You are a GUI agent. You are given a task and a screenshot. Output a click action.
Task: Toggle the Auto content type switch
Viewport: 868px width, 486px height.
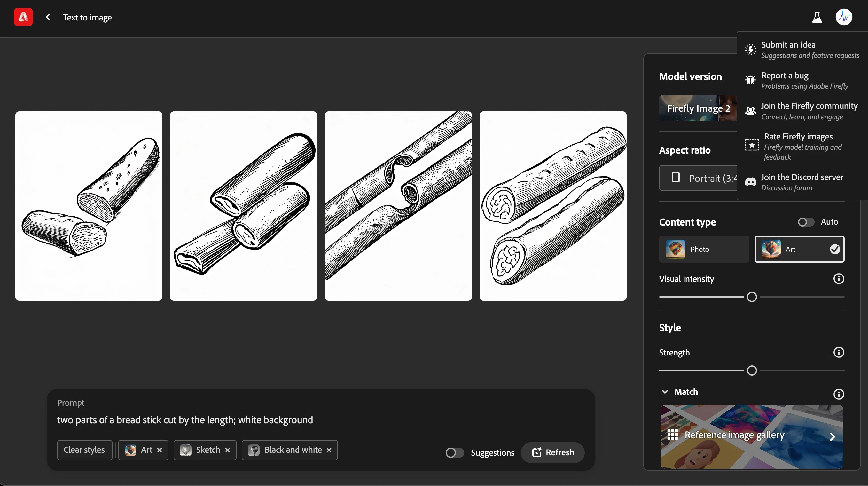point(806,222)
